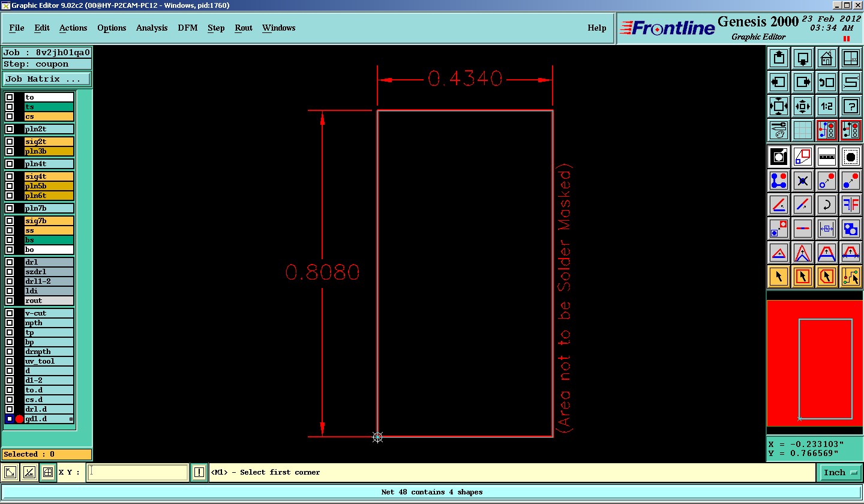Click the mirror F tool icon

point(851,205)
